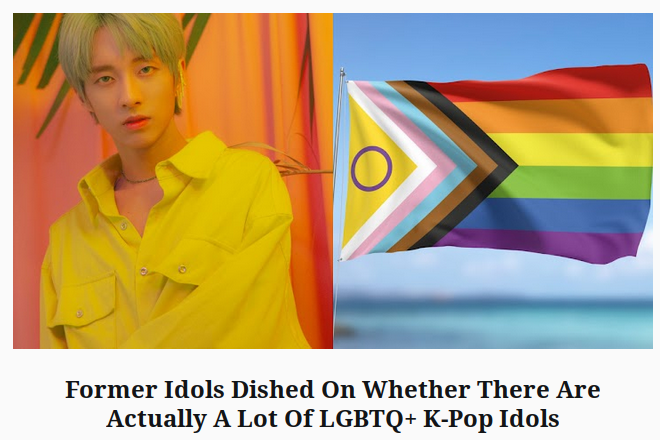Click "LGBTQ+ K-Pop Idols" in the headline
Screen dimensions: 660x440
(x=439, y=419)
